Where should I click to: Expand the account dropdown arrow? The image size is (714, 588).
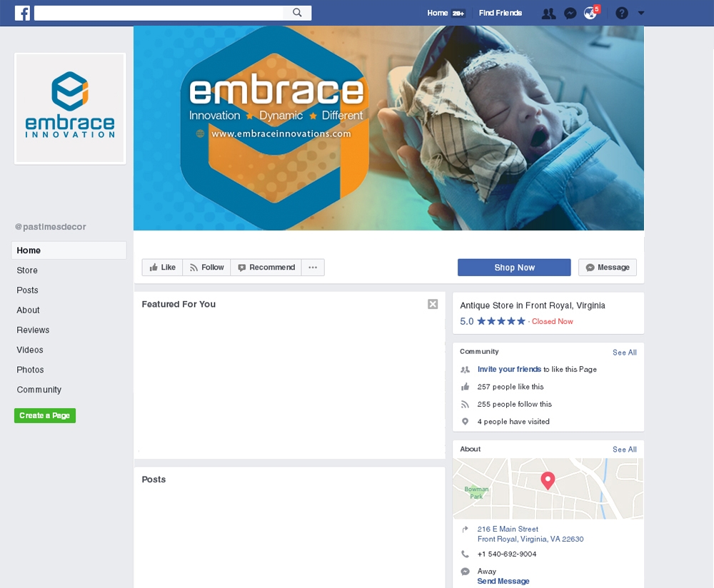click(x=641, y=13)
